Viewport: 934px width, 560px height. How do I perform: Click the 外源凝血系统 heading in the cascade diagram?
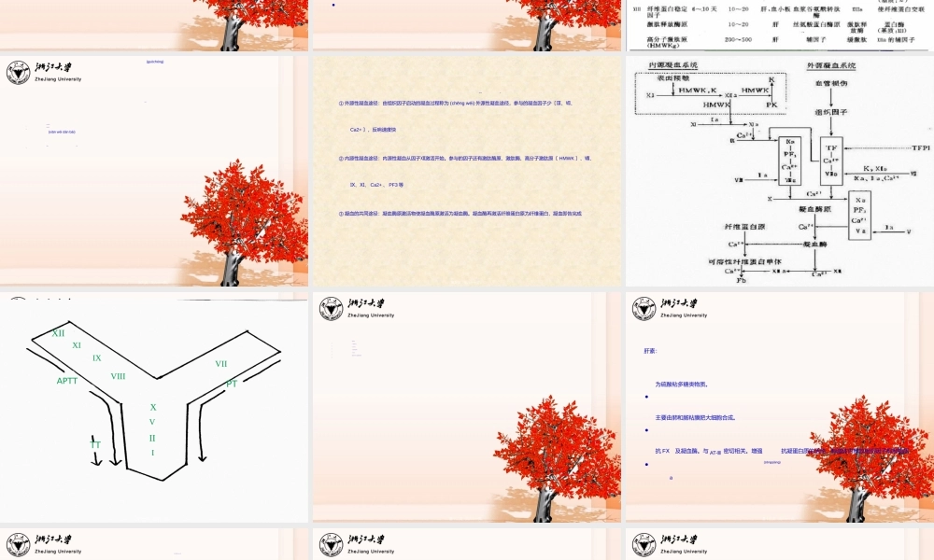[x=830, y=65]
